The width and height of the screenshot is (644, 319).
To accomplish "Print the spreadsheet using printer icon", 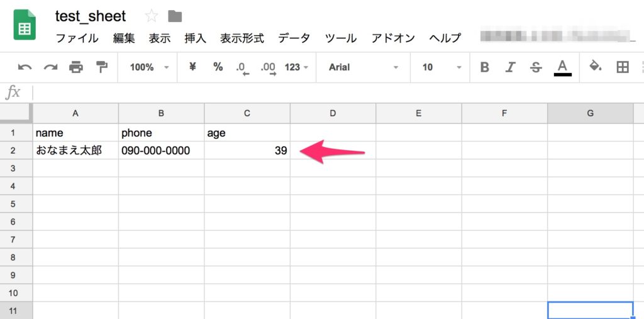I will [x=76, y=67].
